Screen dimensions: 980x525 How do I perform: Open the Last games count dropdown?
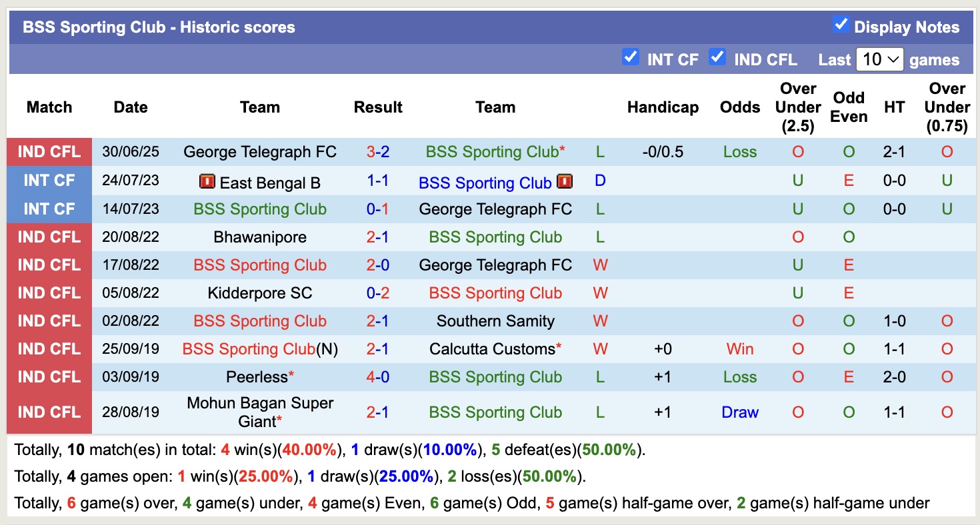point(879,59)
